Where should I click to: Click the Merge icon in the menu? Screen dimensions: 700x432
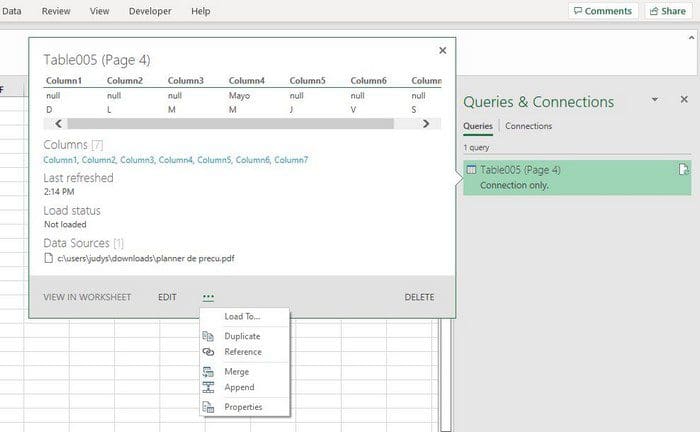tap(208, 371)
